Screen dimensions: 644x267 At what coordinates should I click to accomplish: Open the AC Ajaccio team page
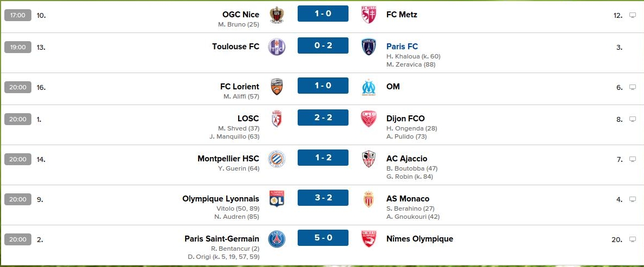click(406, 159)
